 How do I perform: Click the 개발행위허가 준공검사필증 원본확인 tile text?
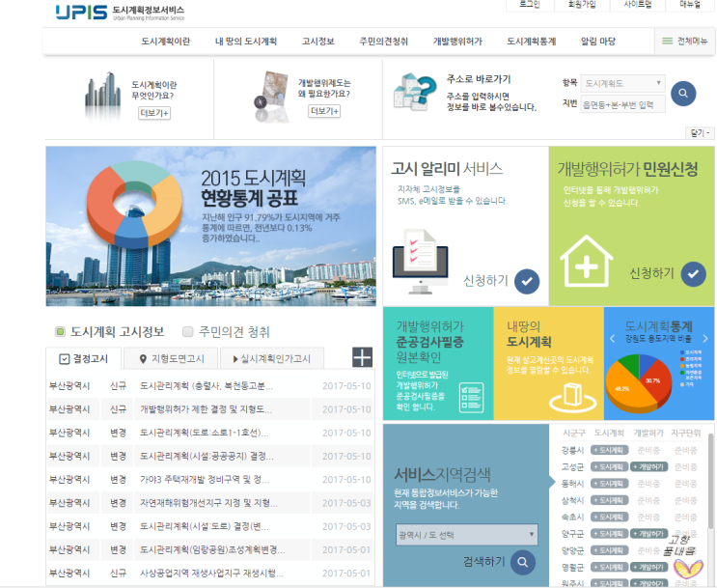pyautogui.click(x=430, y=342)
